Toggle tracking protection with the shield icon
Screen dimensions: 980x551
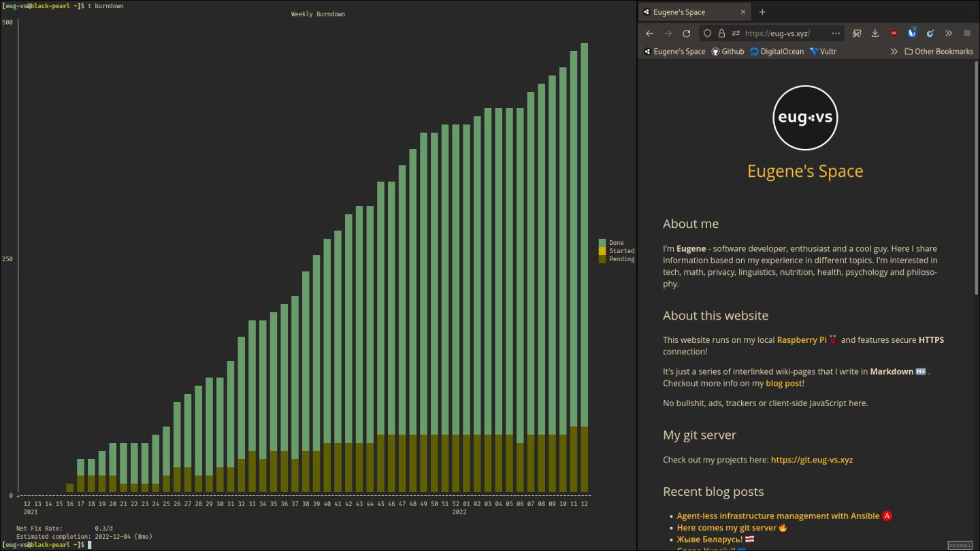pyautogui.click(x=707, y=33)
